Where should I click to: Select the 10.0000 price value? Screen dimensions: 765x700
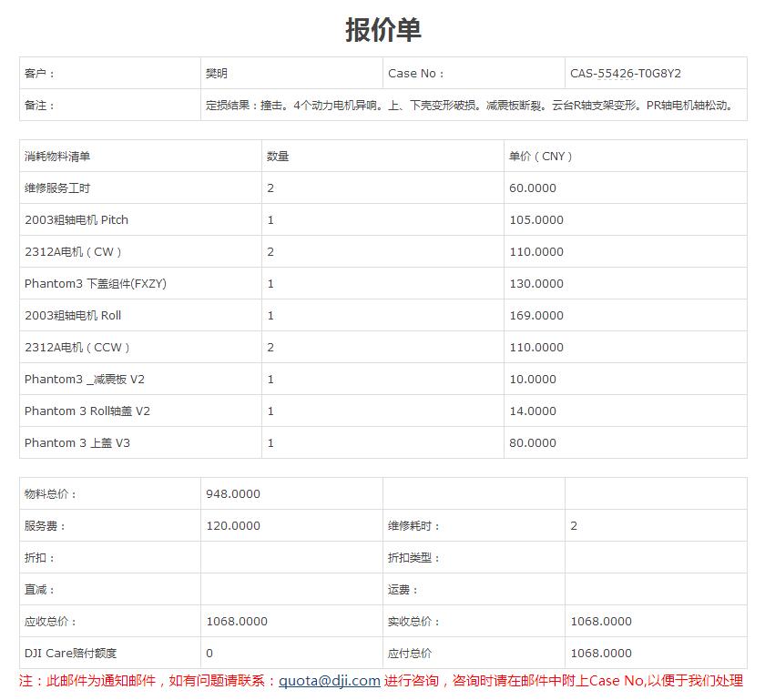pyautogui.click(x=533, y=379)
